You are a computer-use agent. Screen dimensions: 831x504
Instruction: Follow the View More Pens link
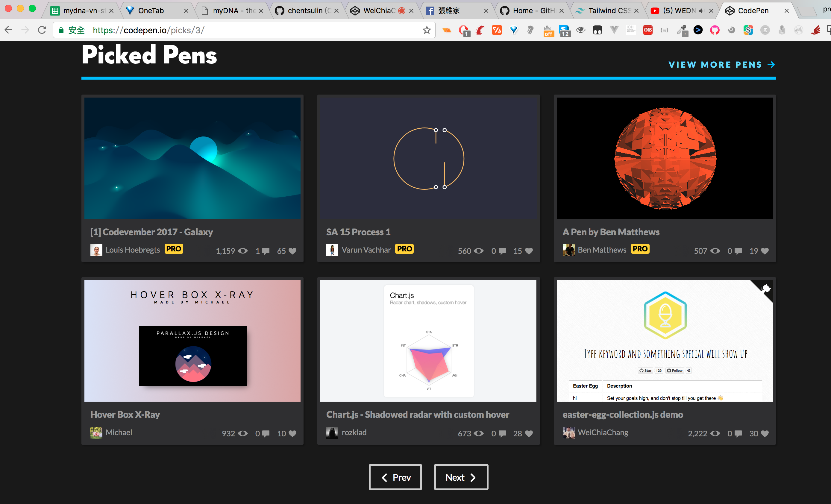coord(721,65)
